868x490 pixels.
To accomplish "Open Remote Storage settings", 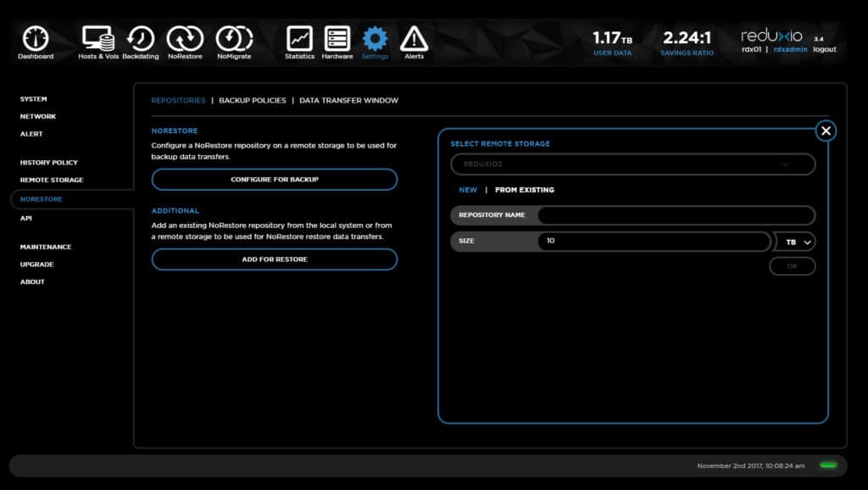I will pos(52,180).
